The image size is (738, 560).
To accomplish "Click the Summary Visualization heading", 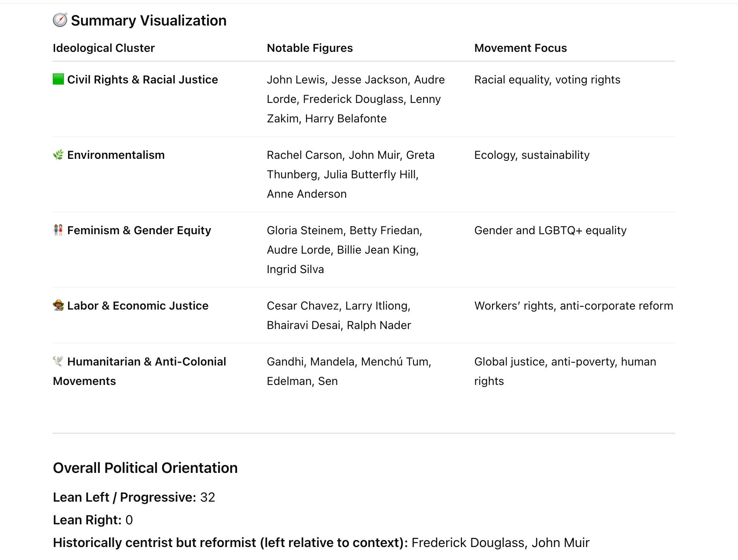I will pos(149,20).
